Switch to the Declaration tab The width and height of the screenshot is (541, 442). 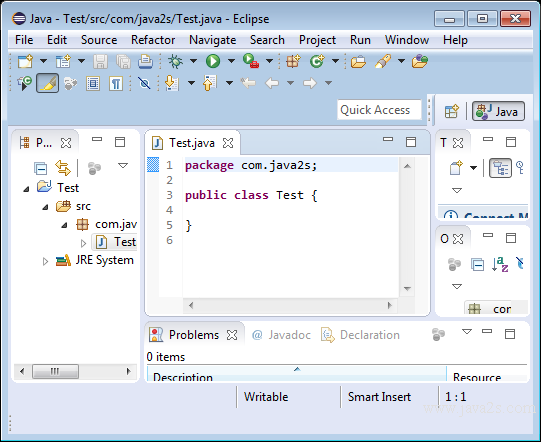click(x=361, y=335)
